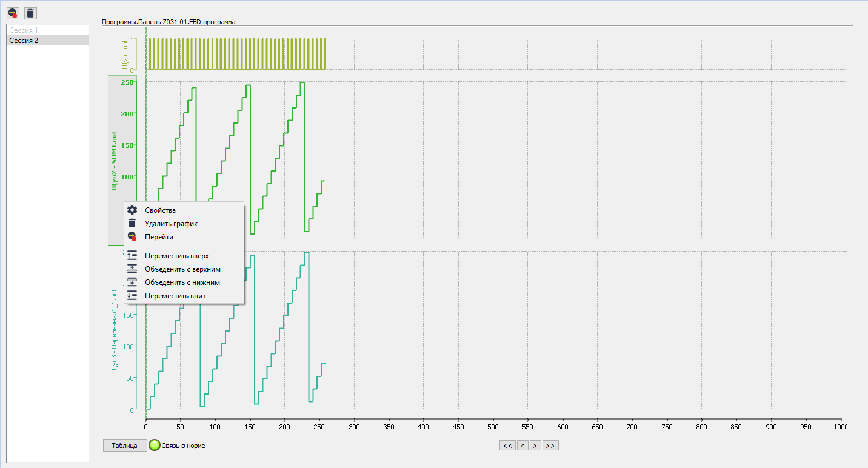This screenshot has height=468, width=868.
Task: Jump to end with the >> button
Action: (550, 446)
